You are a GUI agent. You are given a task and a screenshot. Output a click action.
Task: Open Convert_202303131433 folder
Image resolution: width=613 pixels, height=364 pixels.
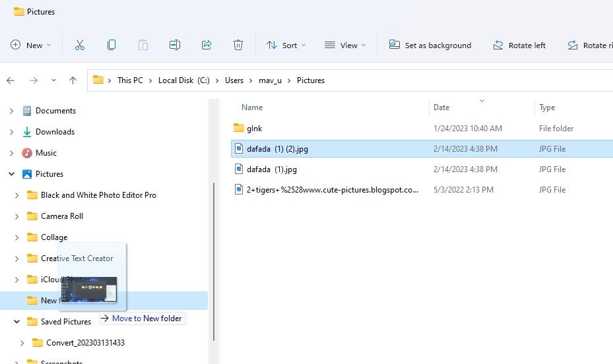[x=85, y=343]
